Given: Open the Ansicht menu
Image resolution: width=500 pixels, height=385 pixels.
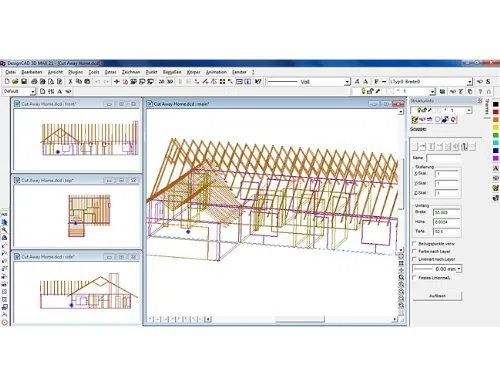Looking at the screenshot, I should tap(55, 72).
